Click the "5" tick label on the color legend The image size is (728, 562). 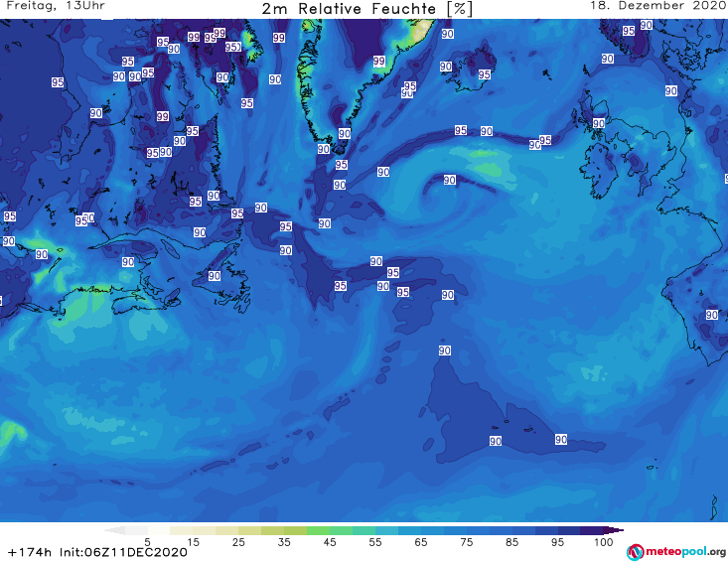[x=147, y=541]
